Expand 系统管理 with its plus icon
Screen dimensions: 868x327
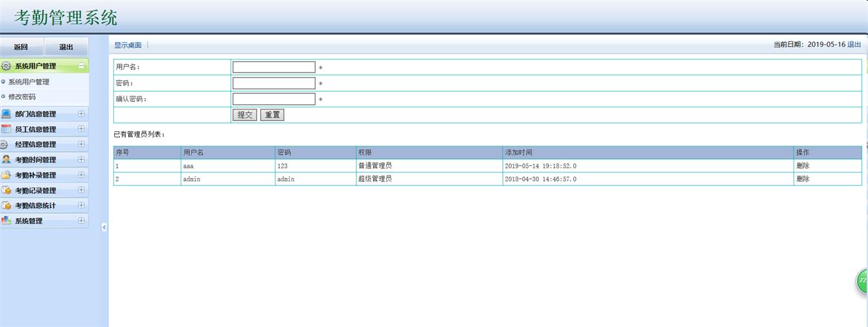tap(81, 220)
